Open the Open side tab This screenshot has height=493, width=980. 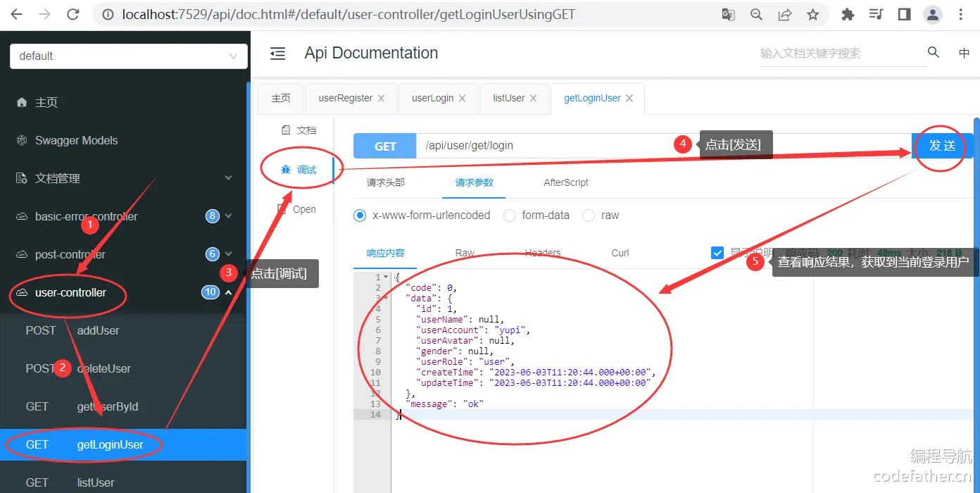coord(299,209)
